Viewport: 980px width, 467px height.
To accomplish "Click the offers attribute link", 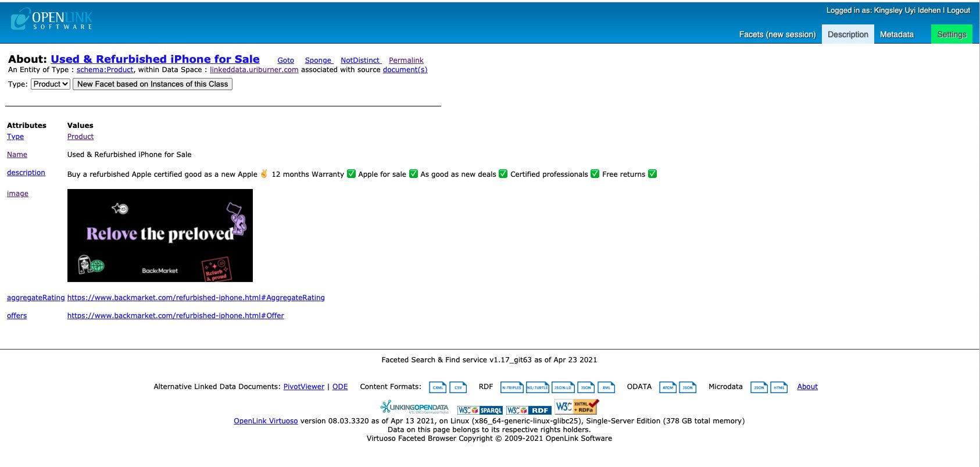I will pos(17,316).
